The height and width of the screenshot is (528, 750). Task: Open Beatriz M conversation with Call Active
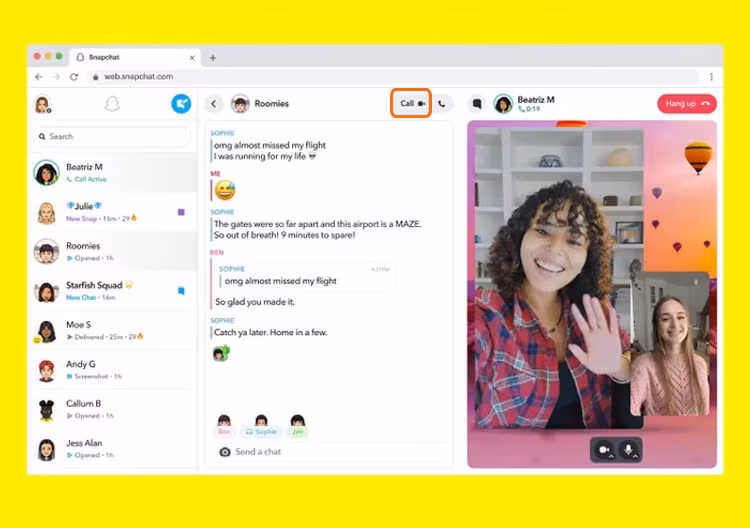112,173
